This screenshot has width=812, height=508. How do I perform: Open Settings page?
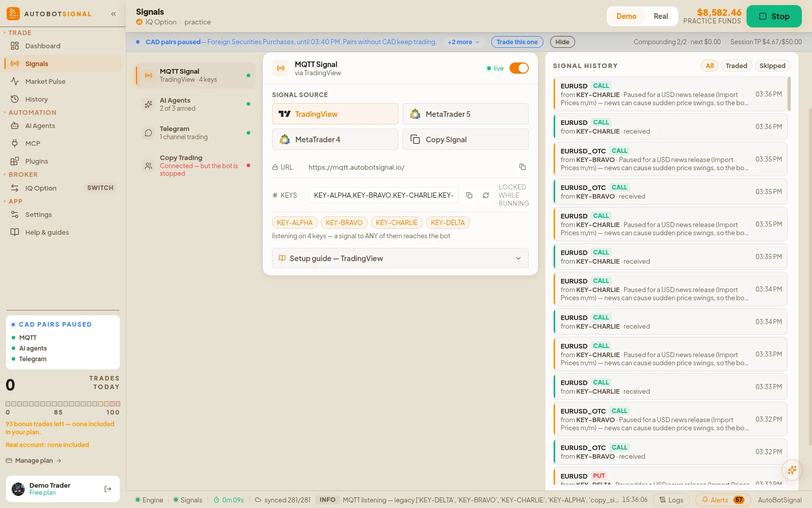(x=63, y=214)
